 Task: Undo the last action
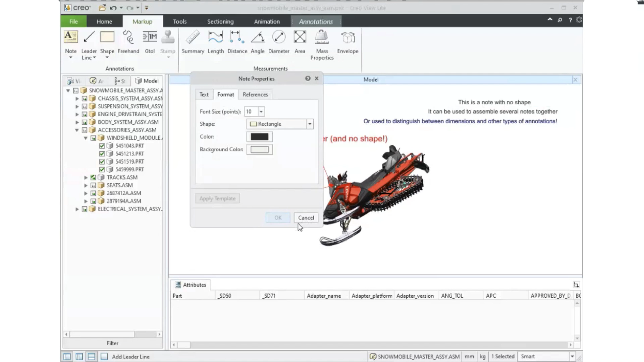(113, 8)
